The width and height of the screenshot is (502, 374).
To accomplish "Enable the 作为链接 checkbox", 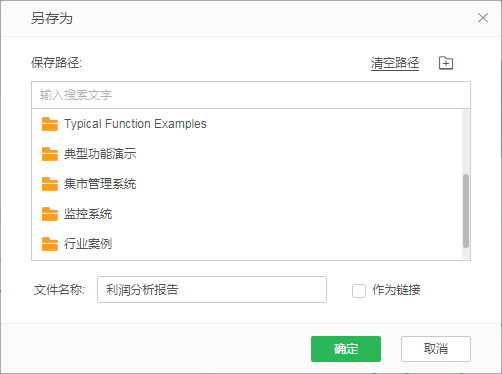I will (359, 291).
